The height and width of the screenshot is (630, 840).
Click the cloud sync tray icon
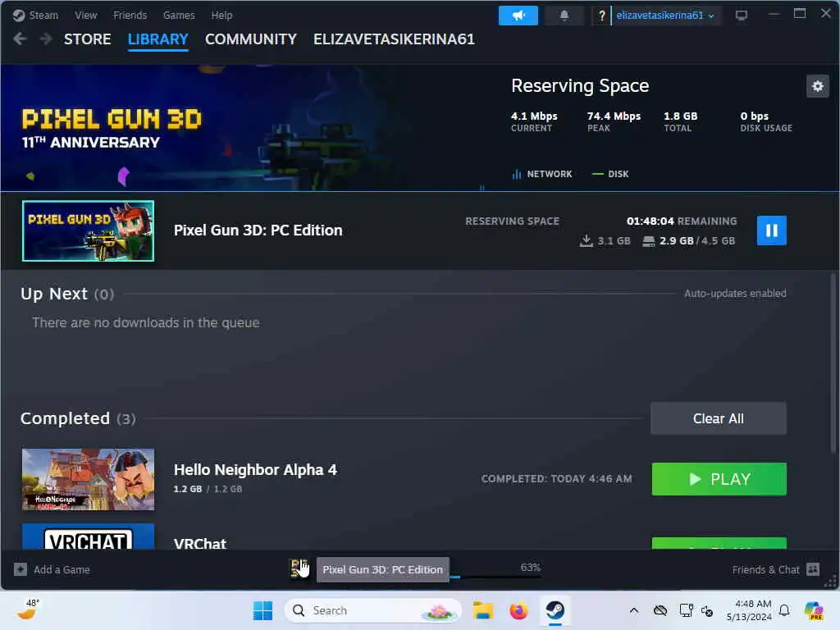point(660,610)
